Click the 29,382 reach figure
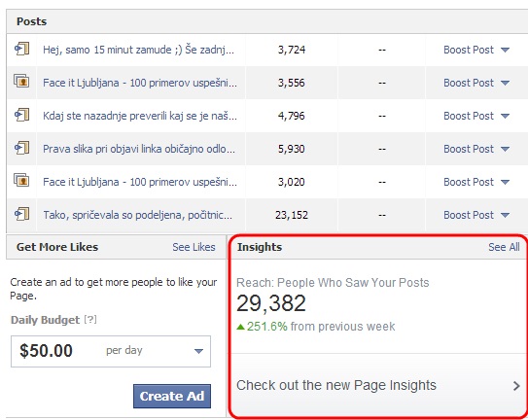The image size is (528, 420). [x=271, y=303]
